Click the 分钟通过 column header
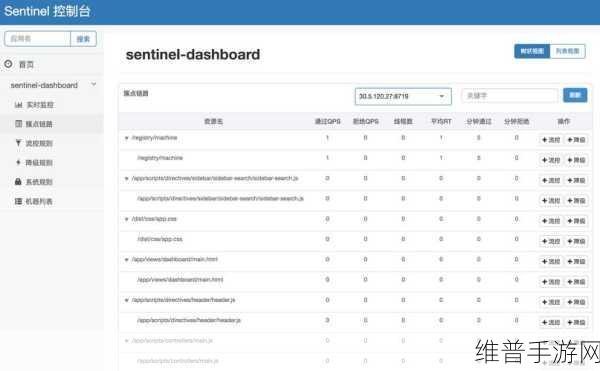Viewport: 600px width, 371px height. point(479,121)
